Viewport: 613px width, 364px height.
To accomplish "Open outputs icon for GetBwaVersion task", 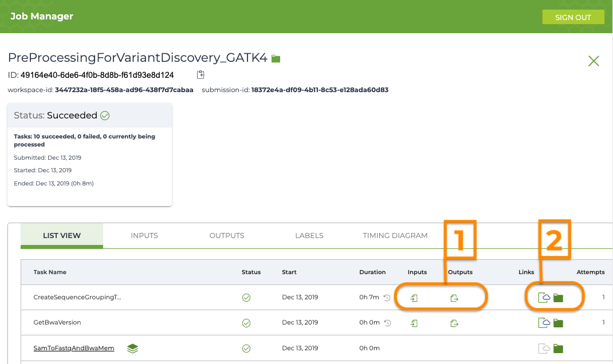I will pyautogui.click(x=454, y=323).
